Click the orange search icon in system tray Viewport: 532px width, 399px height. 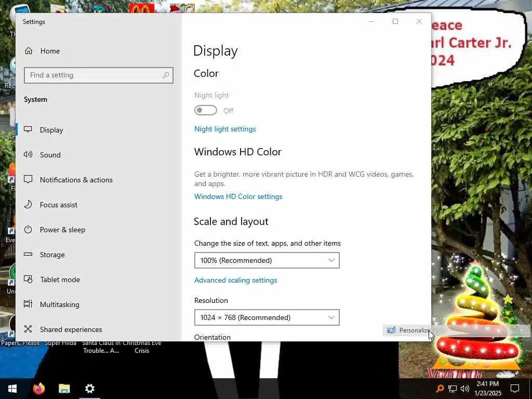pyautogui.click(x=440, y=389)
